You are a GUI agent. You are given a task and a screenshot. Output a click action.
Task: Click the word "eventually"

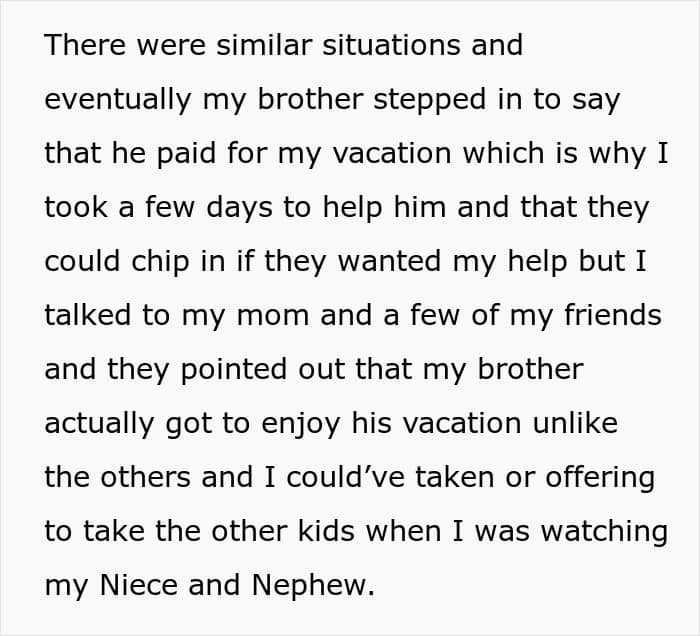[x=118, y=101]
